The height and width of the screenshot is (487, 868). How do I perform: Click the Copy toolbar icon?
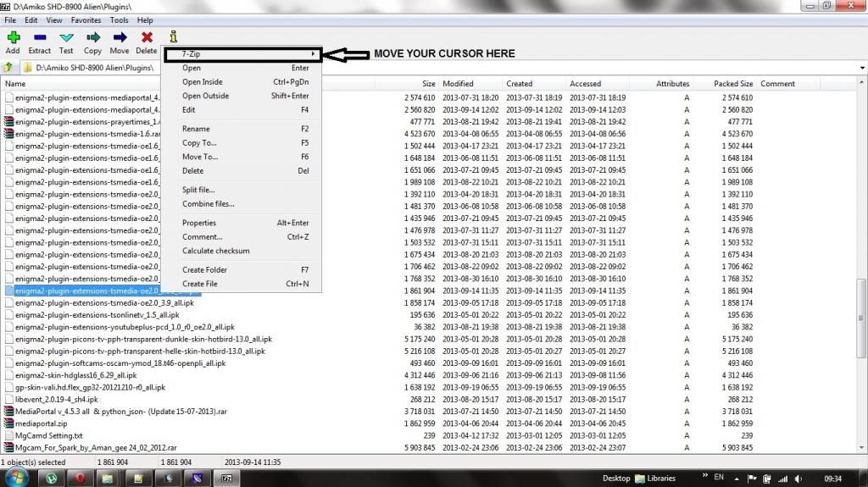(93, 37)
